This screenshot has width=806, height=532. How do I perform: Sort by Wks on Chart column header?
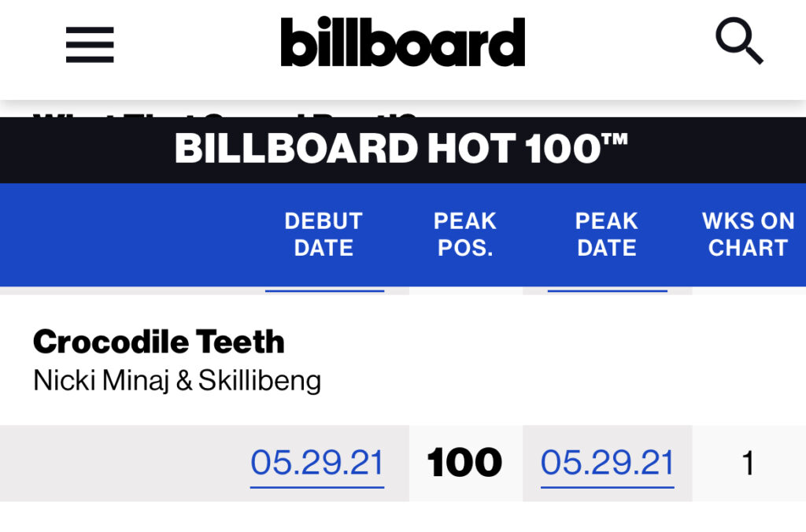pyautogui.click(x=749, y=235)
